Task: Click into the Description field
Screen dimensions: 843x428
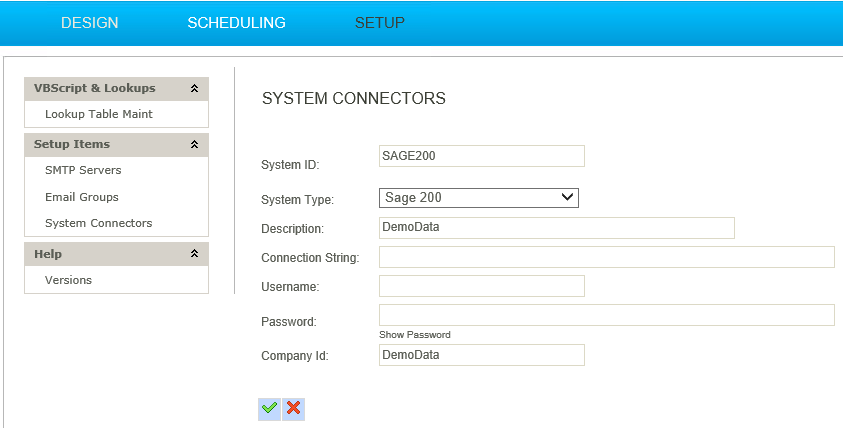Action: pos(556,227)
